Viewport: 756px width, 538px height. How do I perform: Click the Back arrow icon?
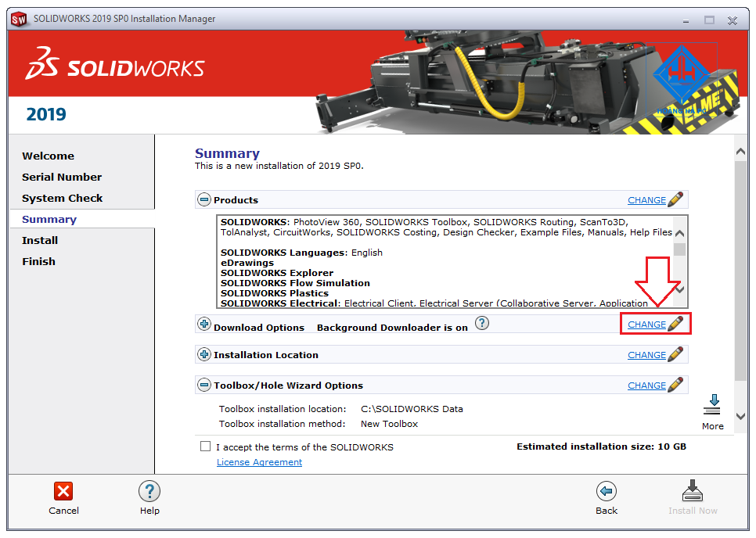point(607,490)
